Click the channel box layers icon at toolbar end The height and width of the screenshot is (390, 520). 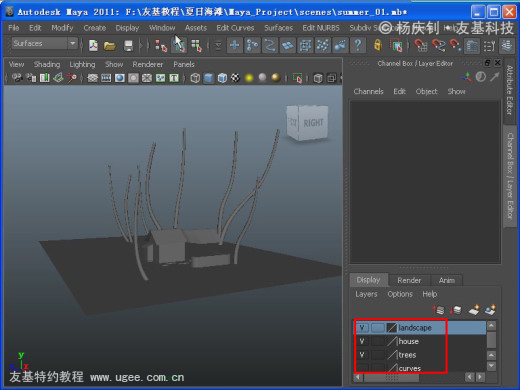pos(507,46)
